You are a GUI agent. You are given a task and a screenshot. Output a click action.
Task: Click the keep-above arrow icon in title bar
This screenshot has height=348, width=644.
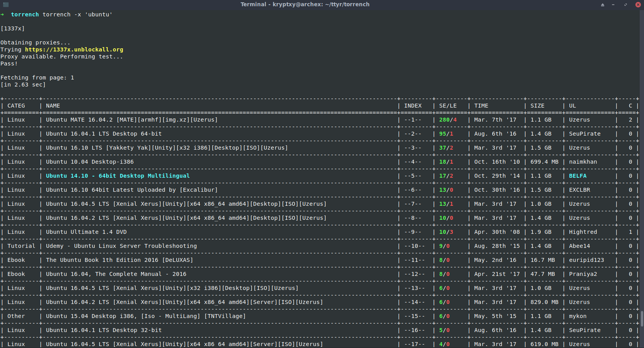(x=603, y=5)
